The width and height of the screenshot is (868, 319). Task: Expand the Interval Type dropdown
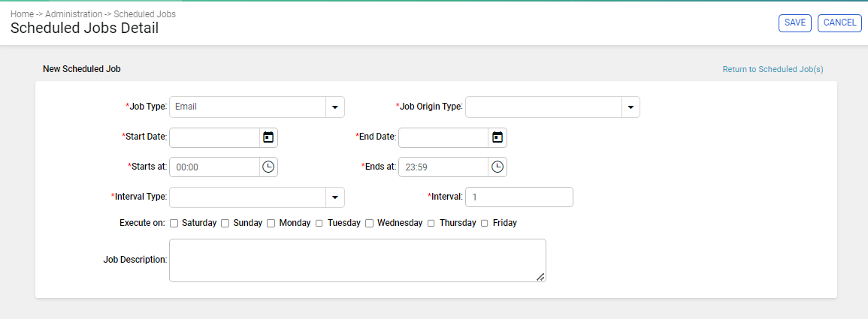(x=335, y=197)
